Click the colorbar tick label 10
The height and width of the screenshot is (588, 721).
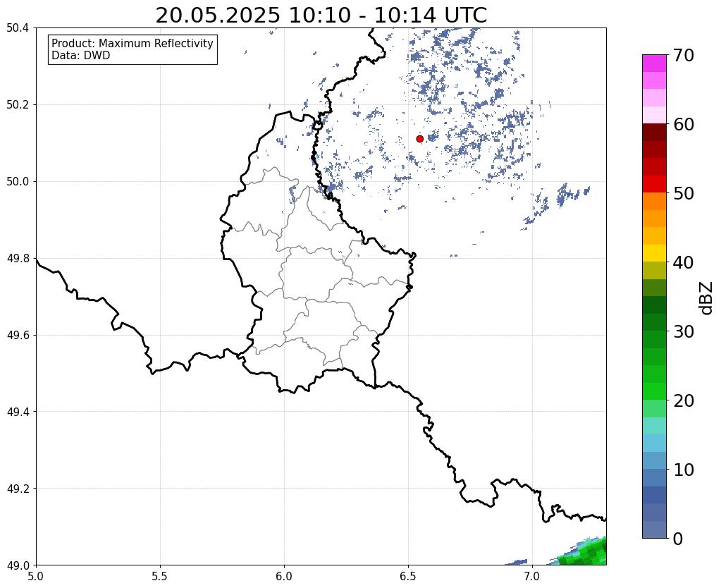[x=684, y=470]
